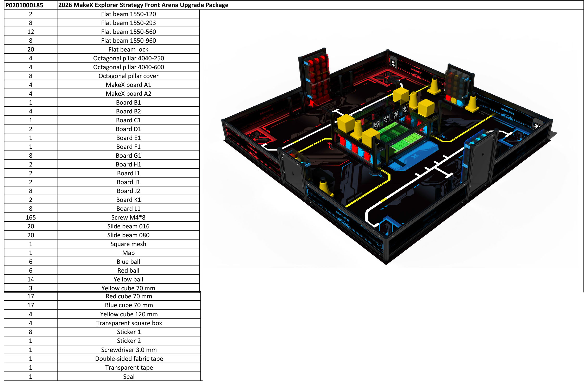Select the 'Board C1' cell
584x392 pixels.
128,120
